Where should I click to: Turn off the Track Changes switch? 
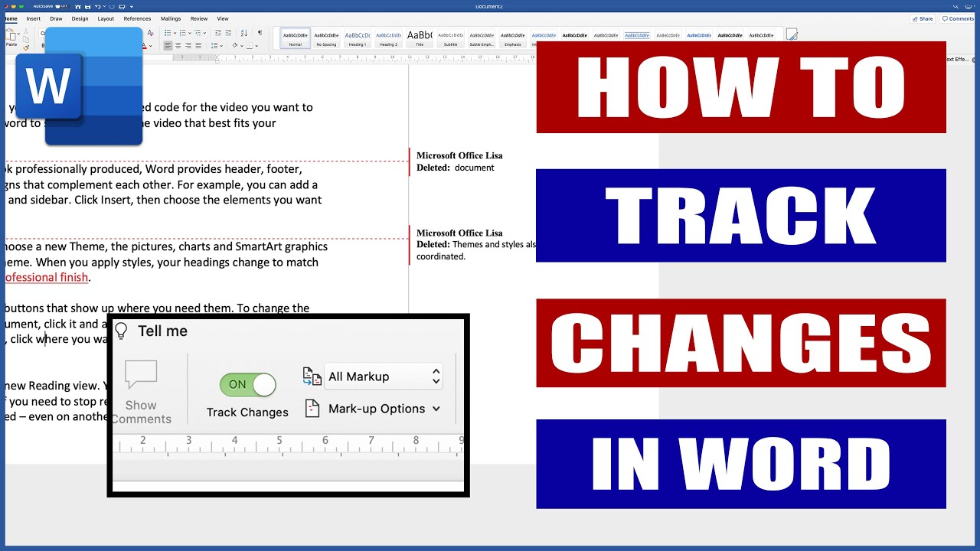click(x=247, y=385)
